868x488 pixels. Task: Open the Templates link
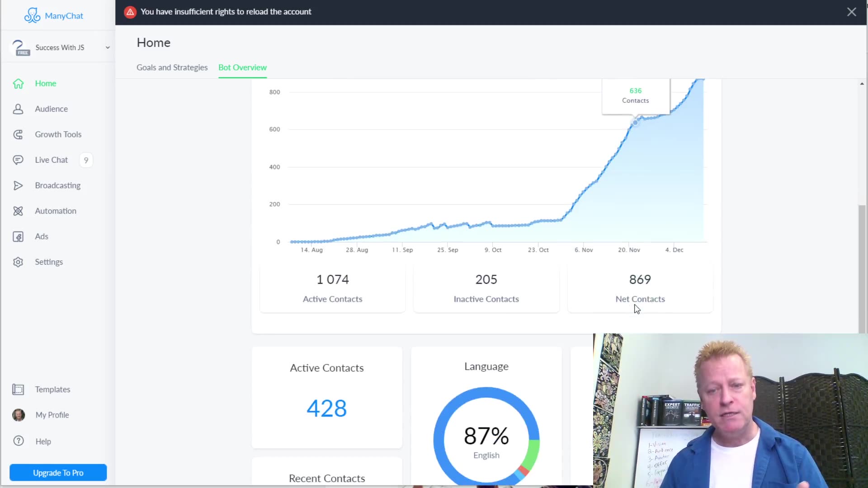coord(52,389)
